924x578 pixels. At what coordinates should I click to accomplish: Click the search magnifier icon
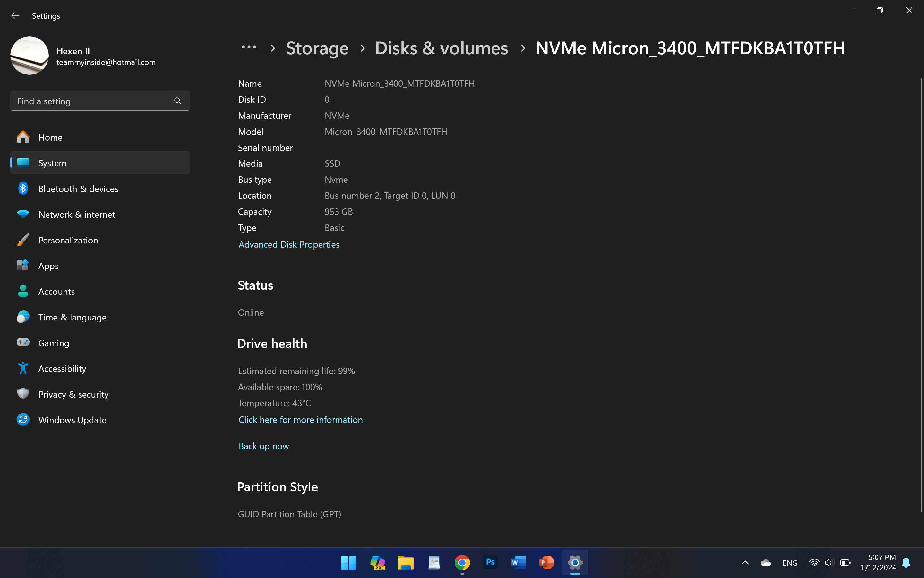pos(177,101)
